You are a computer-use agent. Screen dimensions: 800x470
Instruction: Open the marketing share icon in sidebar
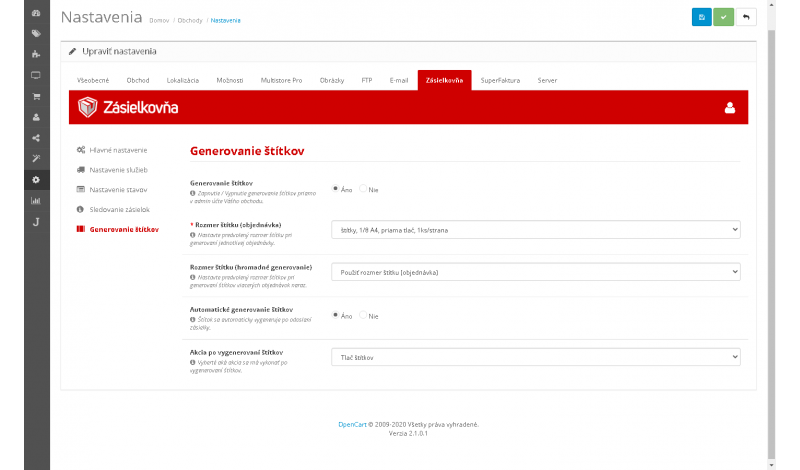36,138
